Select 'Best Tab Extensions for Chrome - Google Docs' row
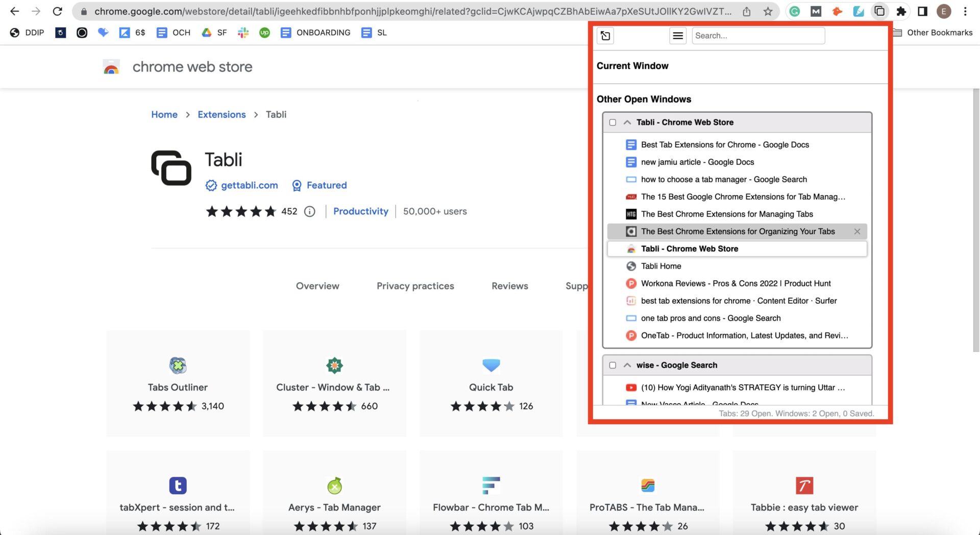Screen dimensions: 980x535 737,145
